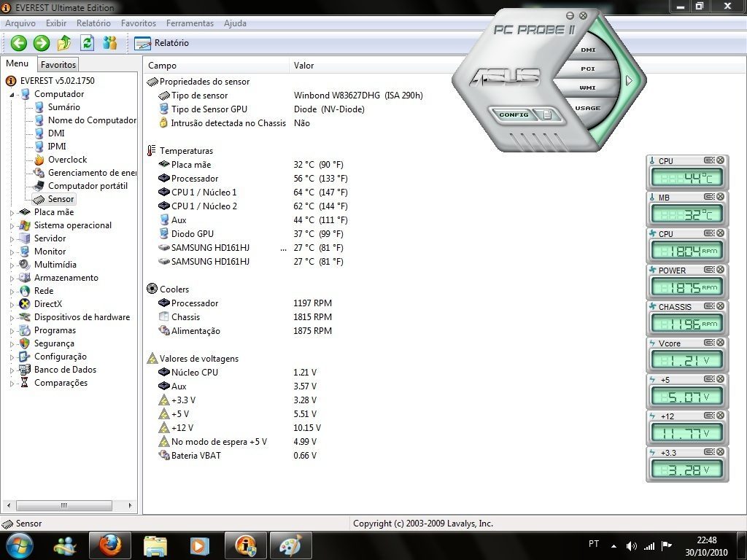The width and height of the screenshot is (747, 560).
Task: Open settings icon on the +3.3 voltage panel
Action: tap(709, 452)
